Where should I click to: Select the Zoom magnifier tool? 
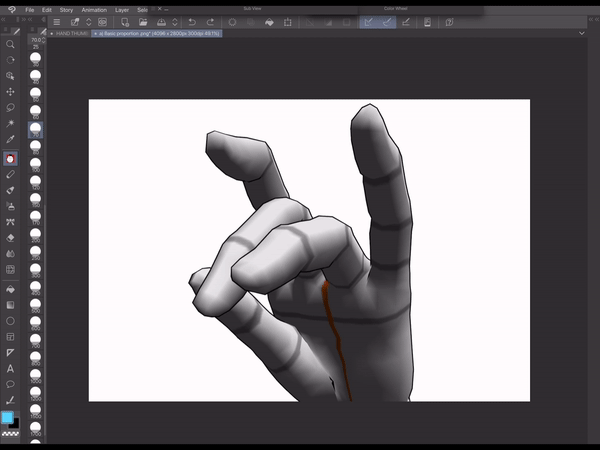click(x=11, y=44)
